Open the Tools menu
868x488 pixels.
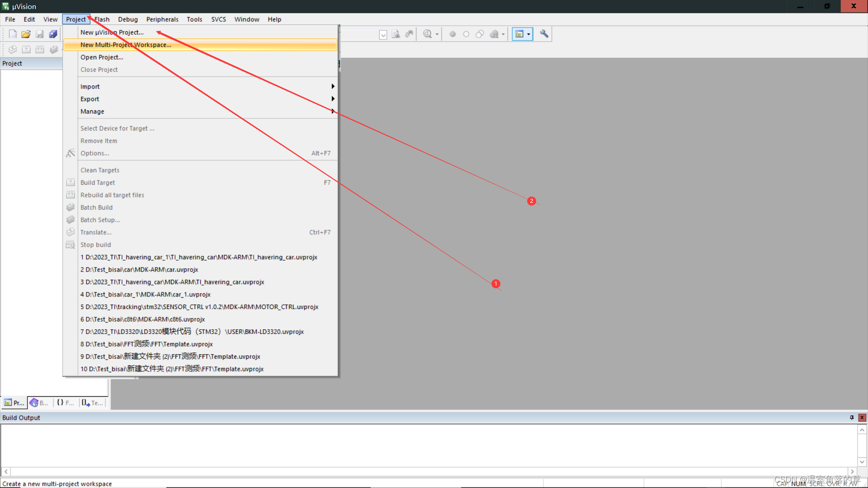[194, 19]
